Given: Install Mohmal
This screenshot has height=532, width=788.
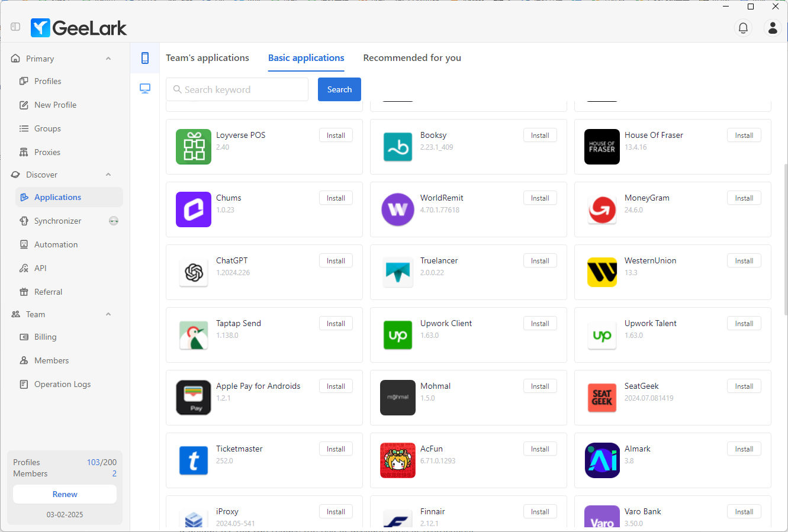Looking at the screenshot, I should pos(540,386).
